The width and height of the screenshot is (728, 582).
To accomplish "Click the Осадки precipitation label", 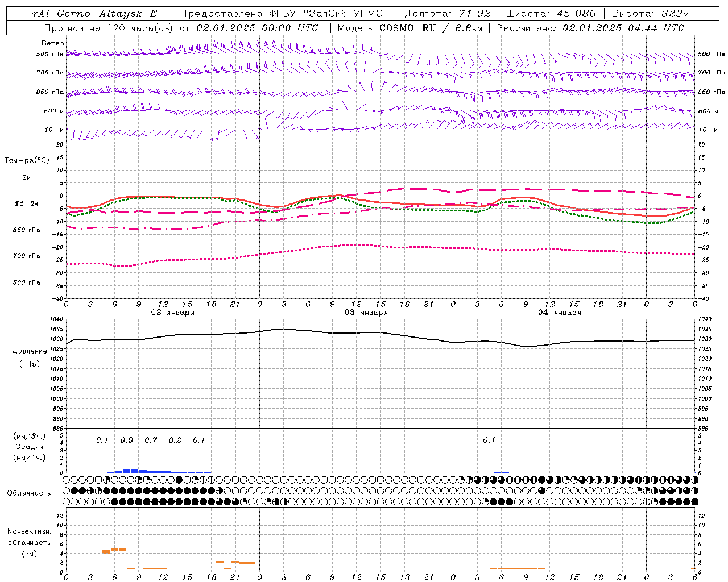I will coord(30,447).
